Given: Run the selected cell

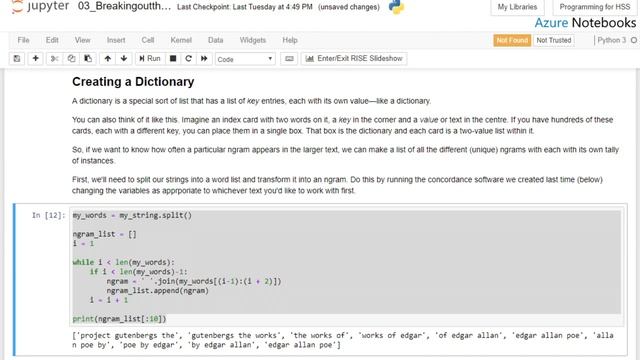Looking at the screenshot, I should pos(150,58).
